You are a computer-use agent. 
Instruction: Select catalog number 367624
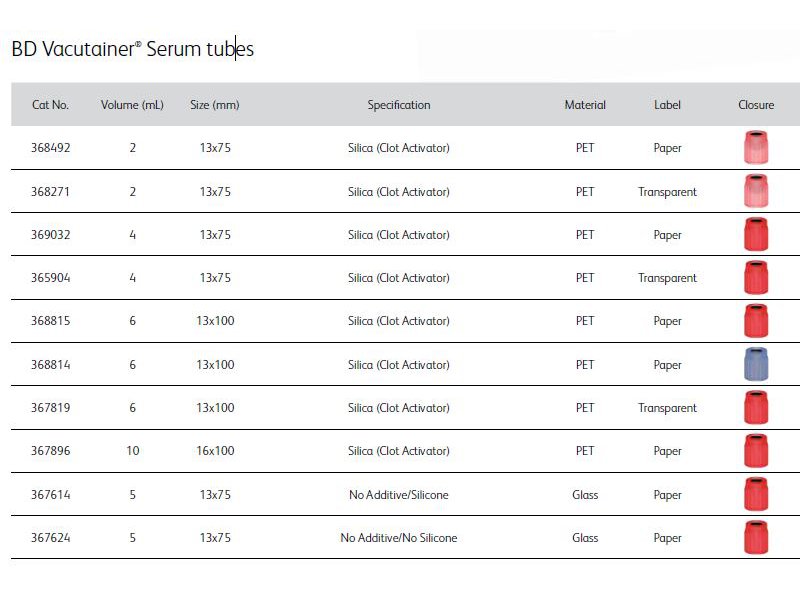(x=51, y=538)
